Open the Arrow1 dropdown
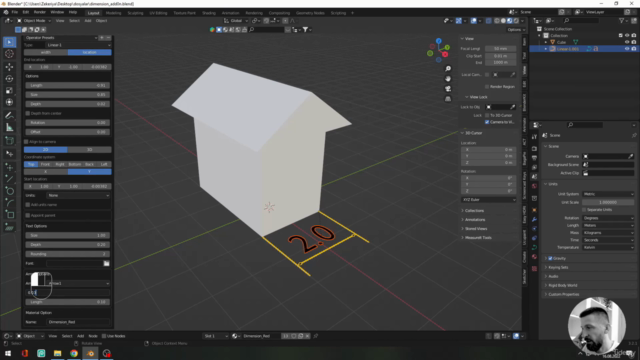 (78, 283)
